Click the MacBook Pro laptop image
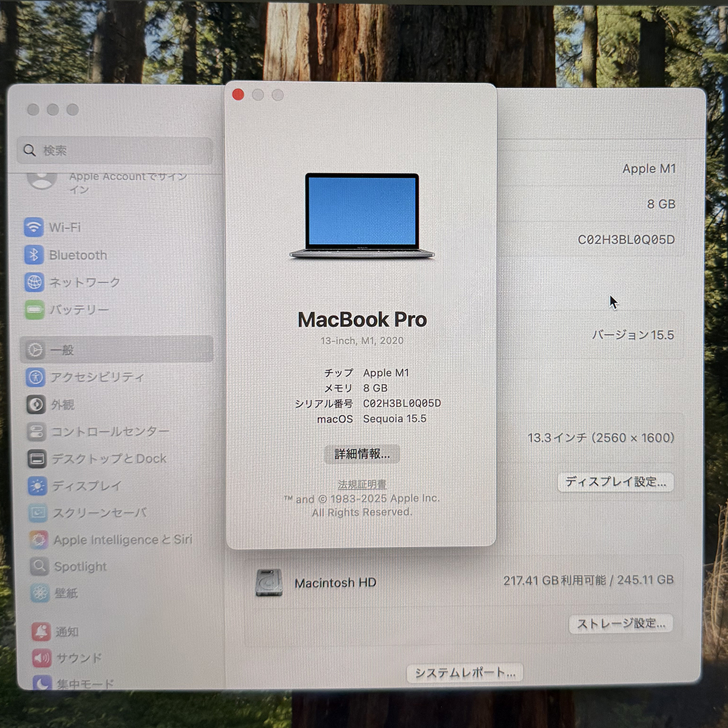728x728 pixels. pyautogui.click(x=362, y=217)
